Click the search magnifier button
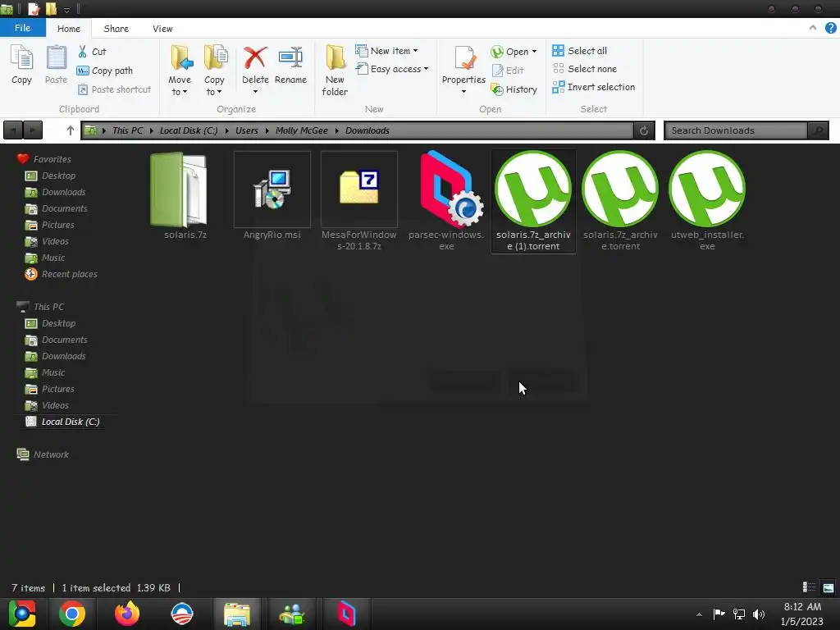This screenshot has height=630, width=840. pos(818,130)
